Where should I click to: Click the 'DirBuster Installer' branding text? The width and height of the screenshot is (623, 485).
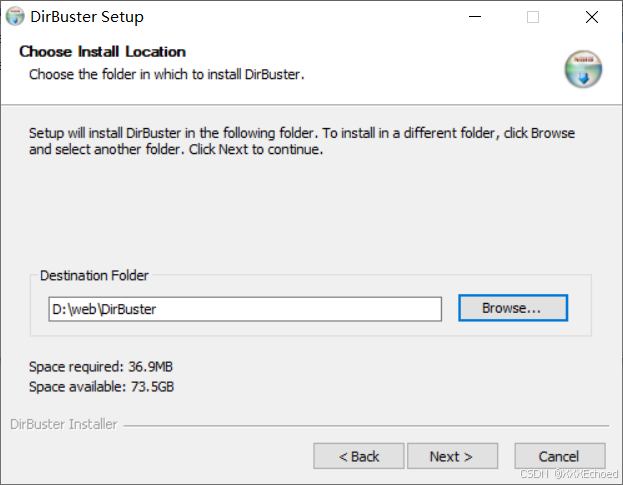click(x=64, y=424)
